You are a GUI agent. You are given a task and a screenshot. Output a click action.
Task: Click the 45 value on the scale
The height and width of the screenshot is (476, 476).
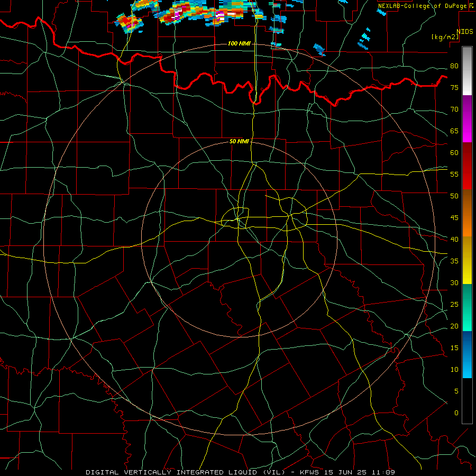(454, 218)
